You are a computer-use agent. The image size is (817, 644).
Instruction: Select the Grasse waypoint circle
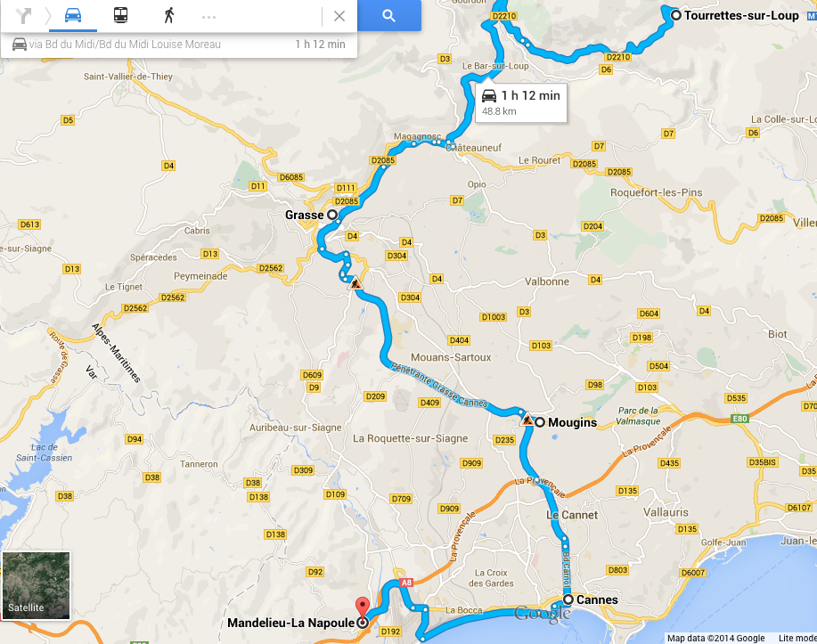[x=332, y=215]
